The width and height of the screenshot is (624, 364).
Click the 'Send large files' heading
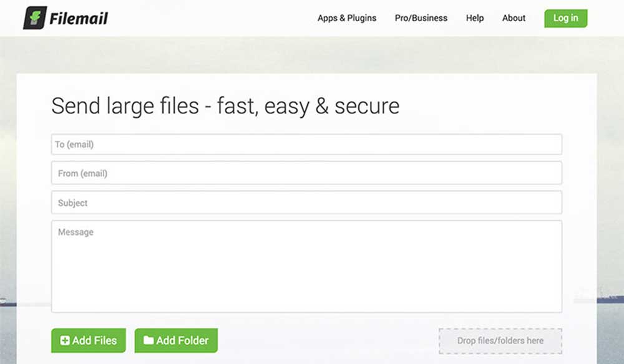225,106
